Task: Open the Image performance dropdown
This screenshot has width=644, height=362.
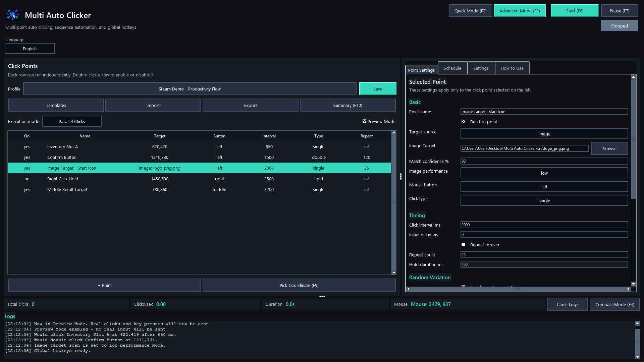Action: tap(544, 173)
